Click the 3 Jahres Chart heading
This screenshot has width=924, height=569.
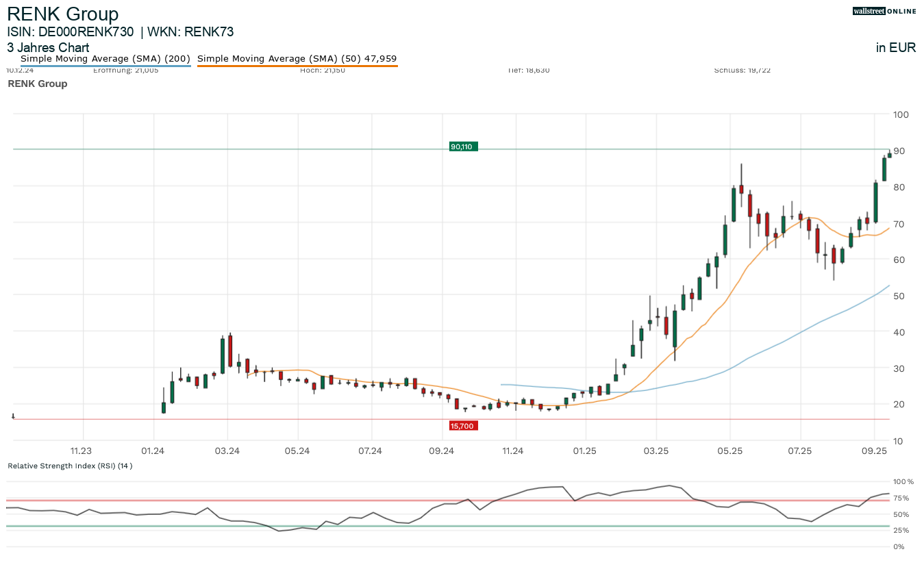click(x=48, y=48)
